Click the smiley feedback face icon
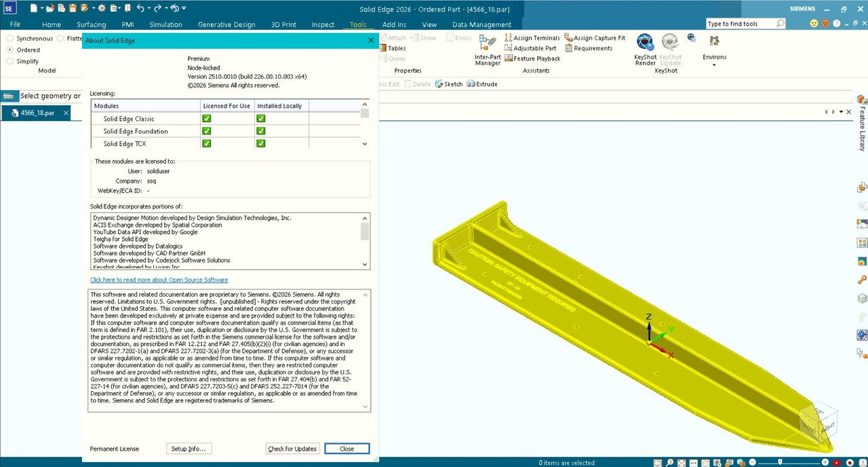Image resolution: width=868 pixels, height=467 pixels. coord(814,24)
